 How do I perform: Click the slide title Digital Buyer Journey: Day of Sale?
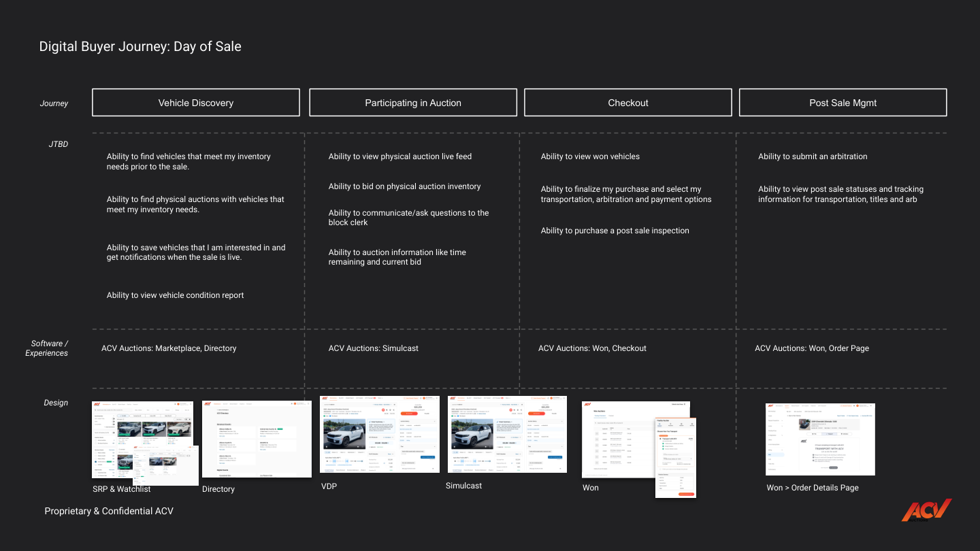pos(140,46)
